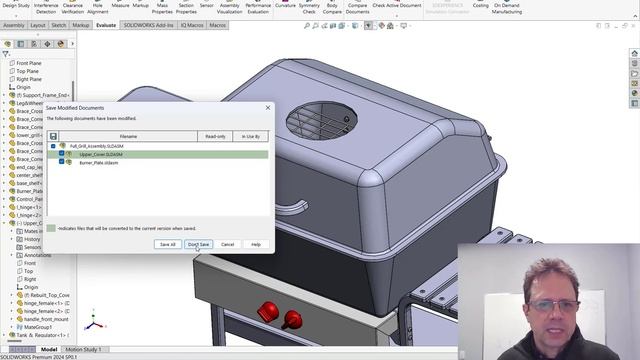Viewport: 640px width, 360px height.
Task: Select Full_Grill_Assembly.SLDASM row in dialog
Action: (x=158, y=146)
